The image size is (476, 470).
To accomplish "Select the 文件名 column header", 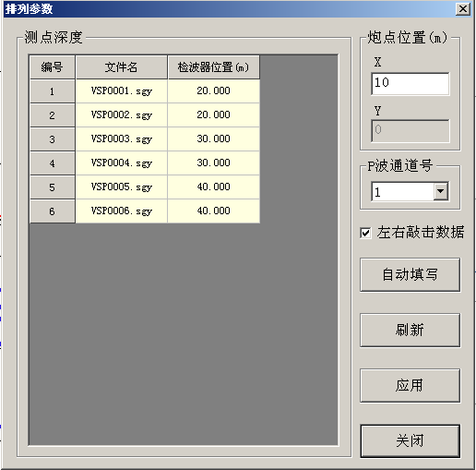I will (122, 66).
